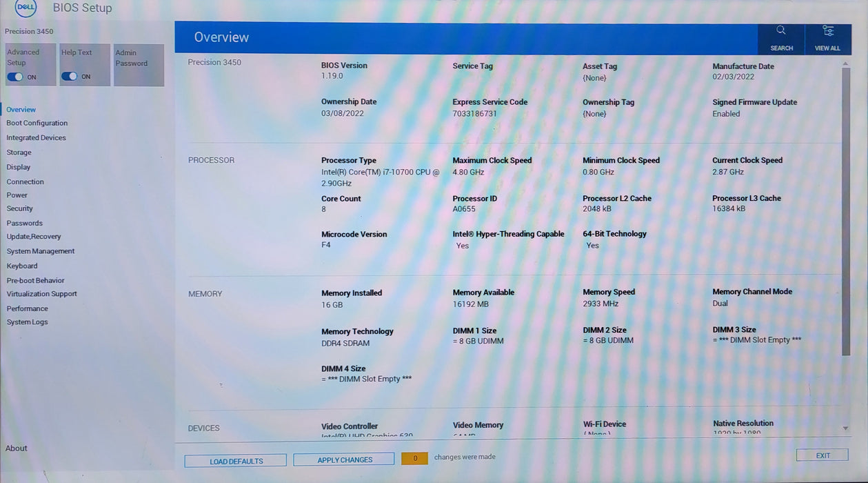Click the DIMM 2 Size value

pyautogui.click(x=608, y=341)
